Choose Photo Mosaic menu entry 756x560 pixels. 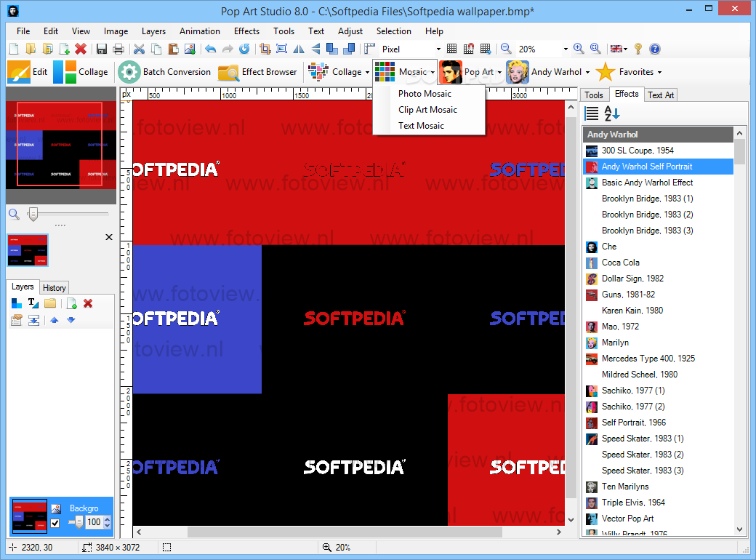click(425, 94)
